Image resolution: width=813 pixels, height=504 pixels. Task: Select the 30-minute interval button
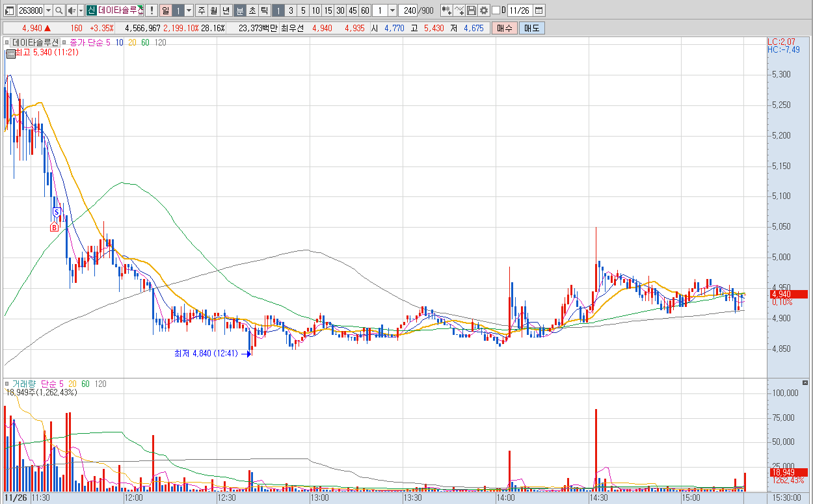(340, 10)
